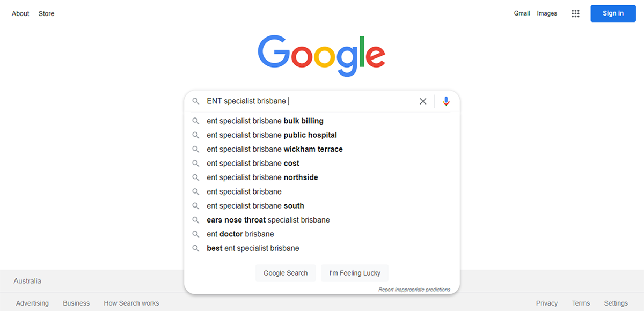Click the Google Search button

point(286,273)
